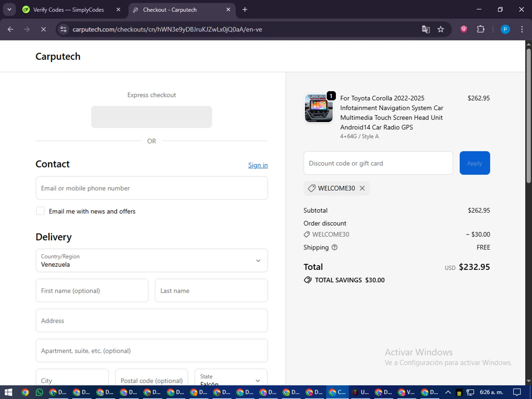
Task: Open the Country/Region dropdown
Action: pyautogui.click(x=152, y=260)
